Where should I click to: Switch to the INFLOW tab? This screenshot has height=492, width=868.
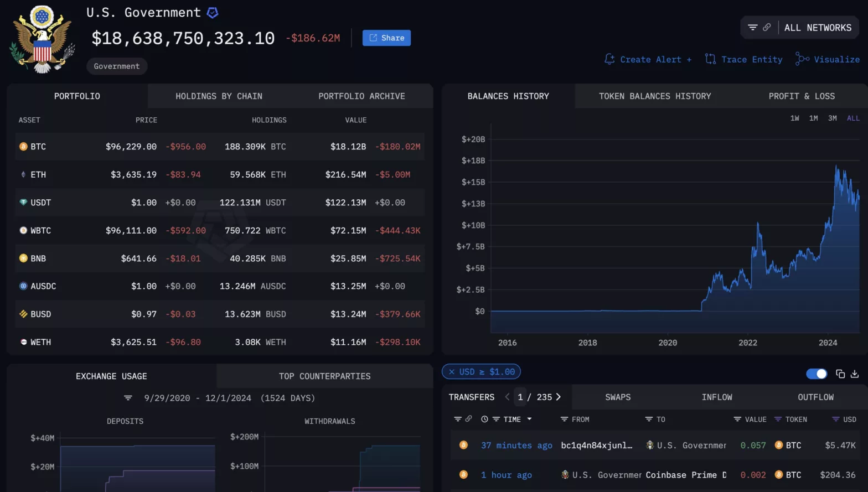tap(717, 397)
